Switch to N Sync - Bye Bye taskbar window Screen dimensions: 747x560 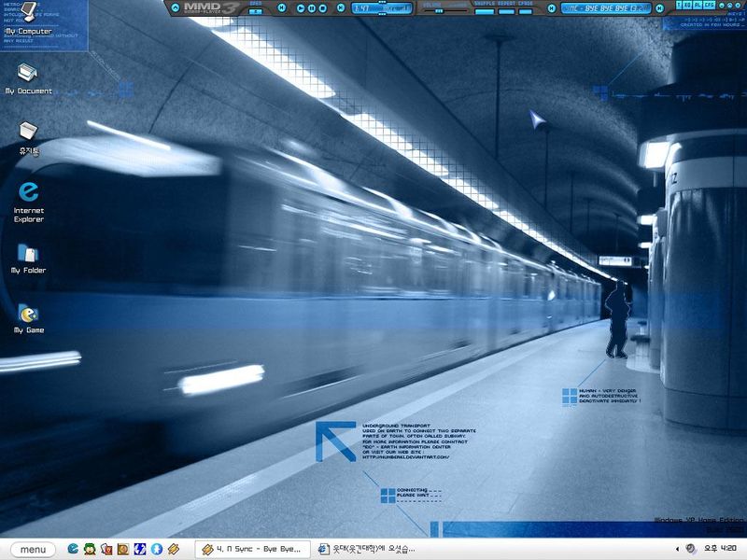[250, 550]
